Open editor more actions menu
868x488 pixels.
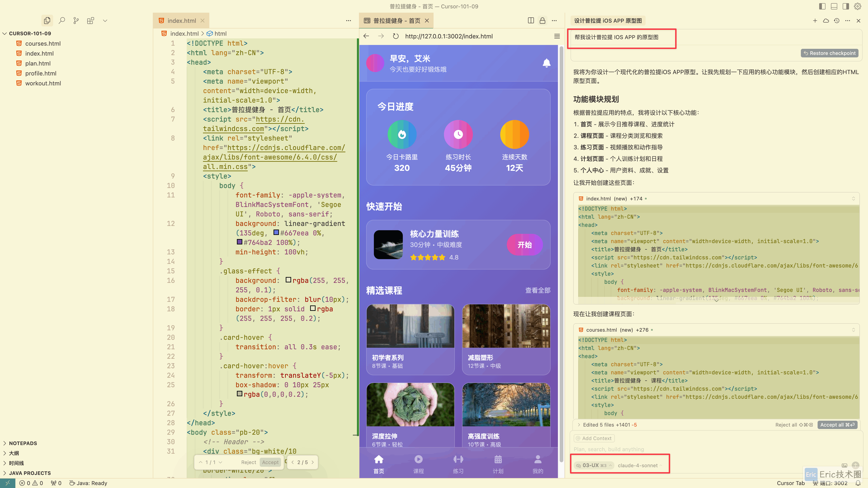tap(348, 21)
